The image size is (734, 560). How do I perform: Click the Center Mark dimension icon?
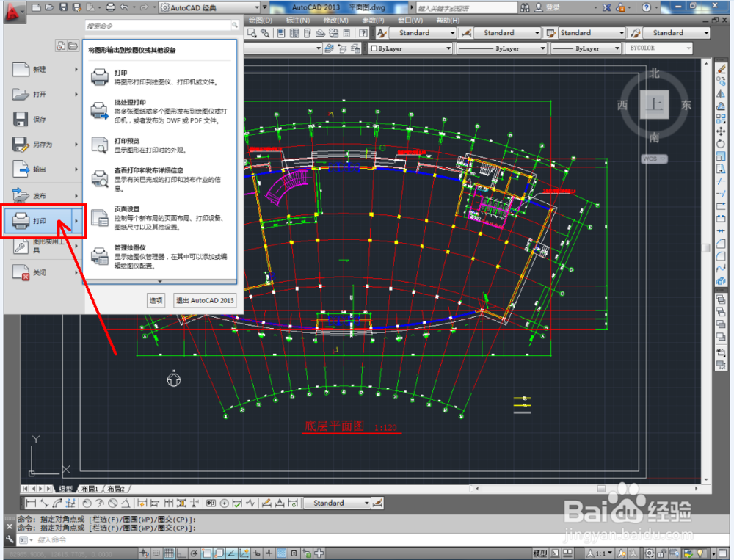pos(224,503)
